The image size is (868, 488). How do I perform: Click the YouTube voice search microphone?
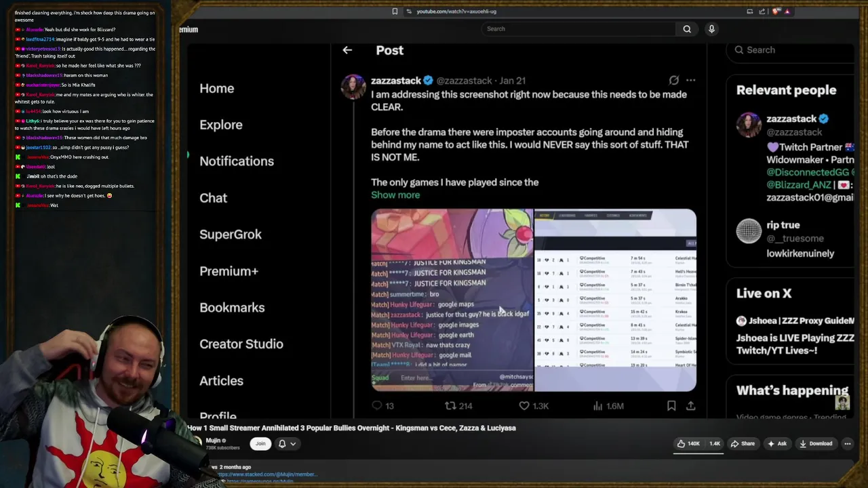click(x=711, y=28)
